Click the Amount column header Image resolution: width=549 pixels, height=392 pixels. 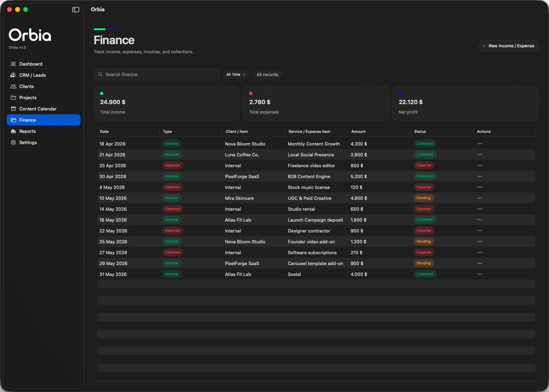click(358, 131)
